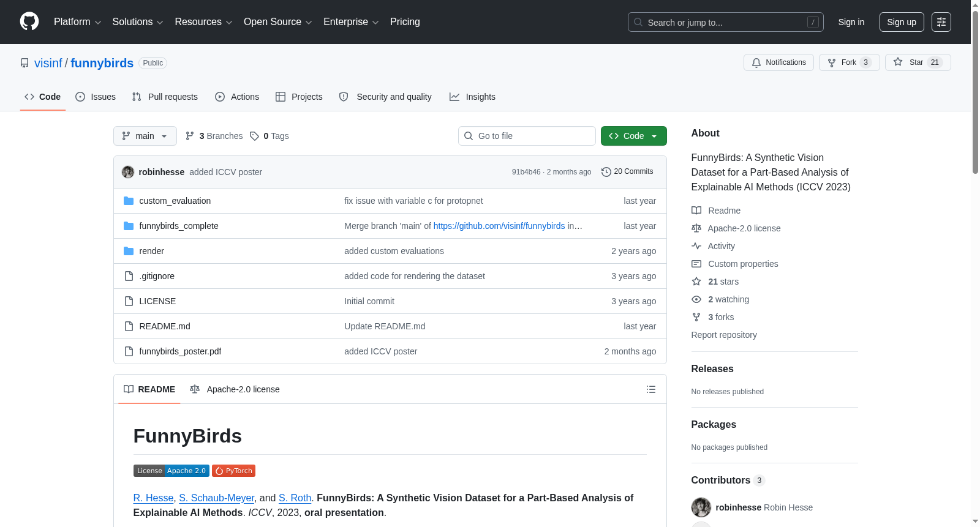Screen dimensions: 980x527
Task: Expand the Resources menu
Action: click(x=203, y=22)
